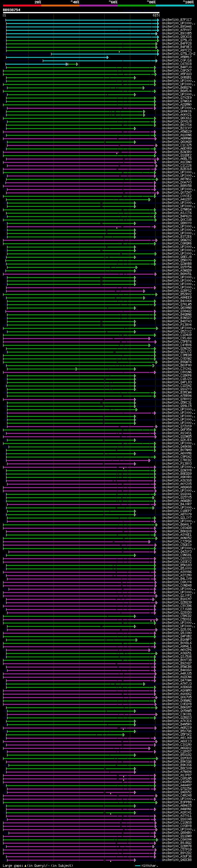Select label UniRef100_Q0BQB1
This screenshot has height=868, width=197.
[177, 78]
